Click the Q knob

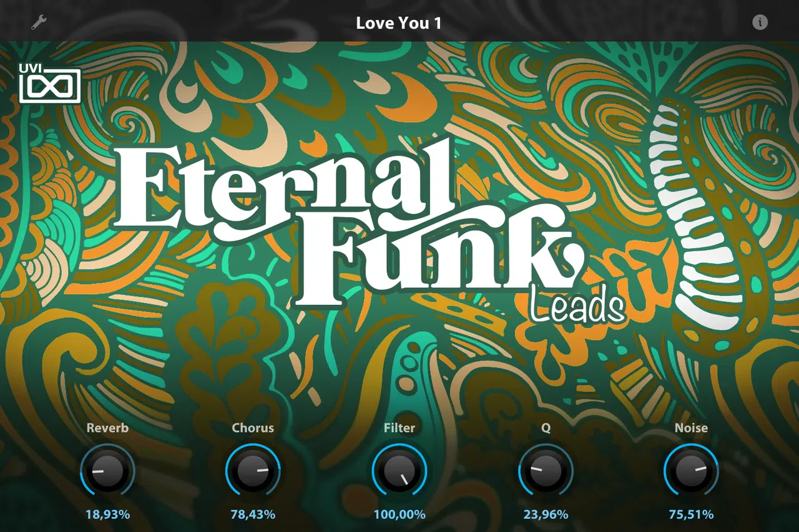(x=546, y=472)
